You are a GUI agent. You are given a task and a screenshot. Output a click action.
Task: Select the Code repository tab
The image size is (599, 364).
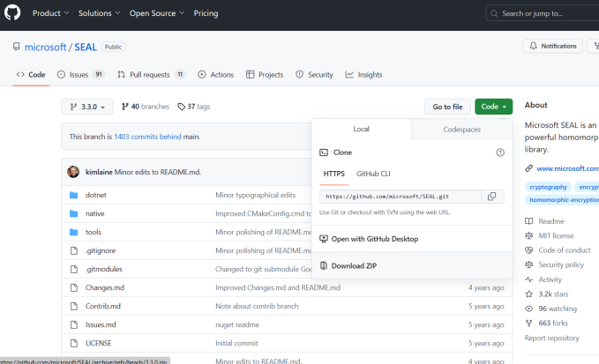tap(31, 75)
